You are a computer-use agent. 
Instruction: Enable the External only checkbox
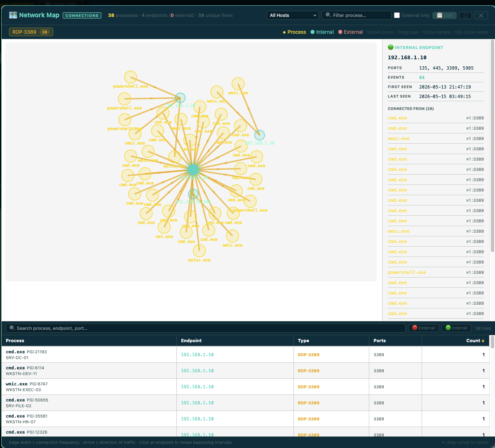397,15
